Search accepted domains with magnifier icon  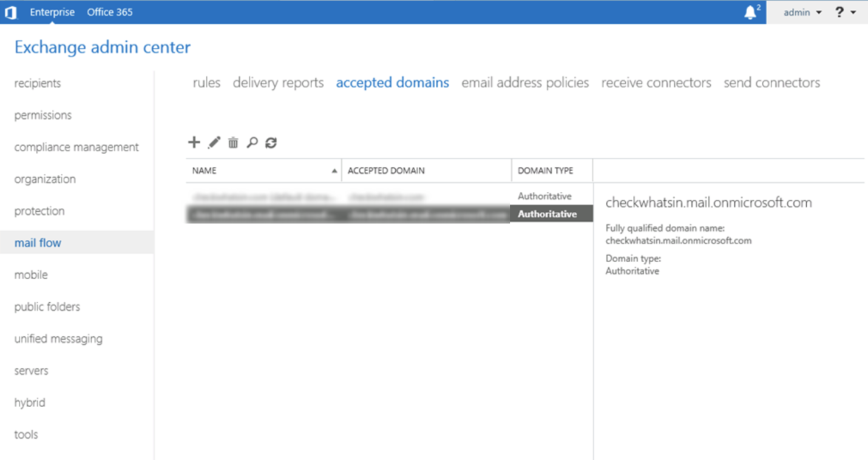(252, 143)
